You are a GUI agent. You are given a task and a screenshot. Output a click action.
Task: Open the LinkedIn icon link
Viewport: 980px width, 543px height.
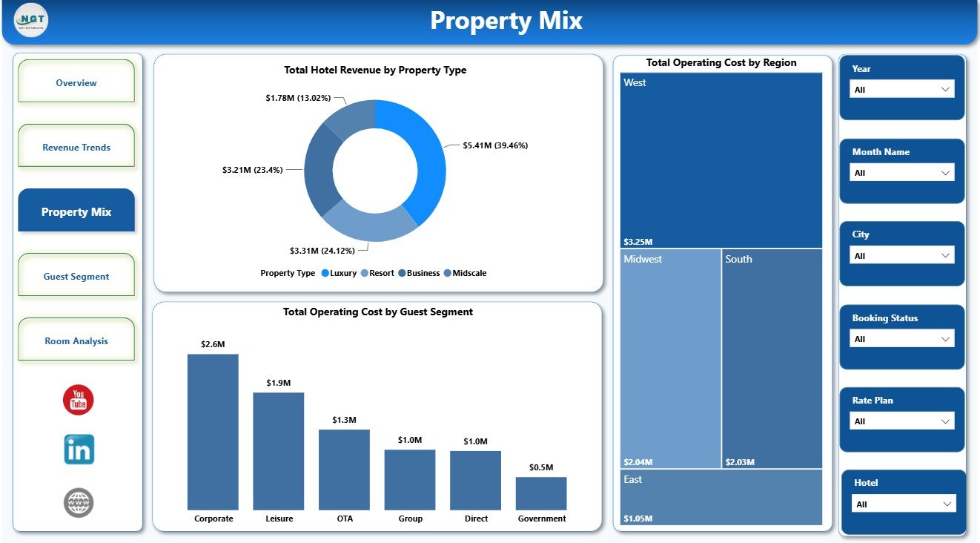[79, 450]
